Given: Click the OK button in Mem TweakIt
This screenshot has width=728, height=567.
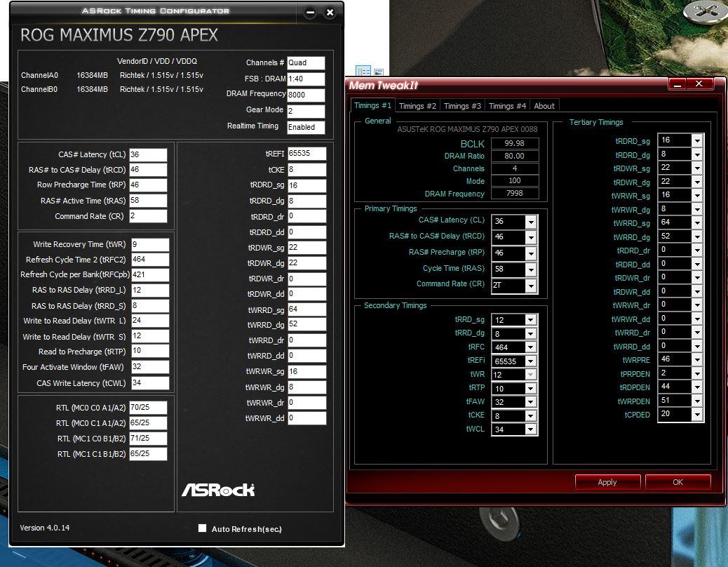Looking at the screenshot, I should point(678,482).
